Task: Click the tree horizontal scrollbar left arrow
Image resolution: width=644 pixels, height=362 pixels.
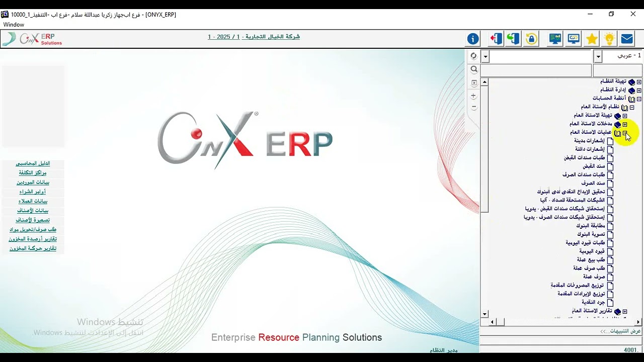Action: click(x=493, y=322)
